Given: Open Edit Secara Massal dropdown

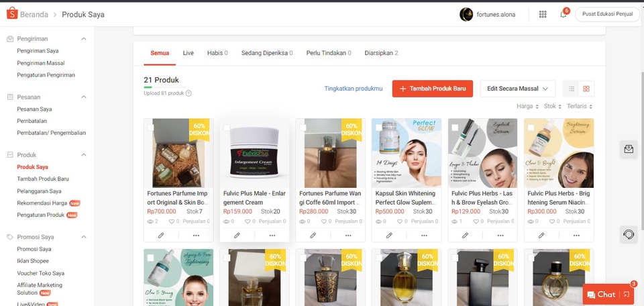Looking at the screenshot, I should click(x=517, y=89).
